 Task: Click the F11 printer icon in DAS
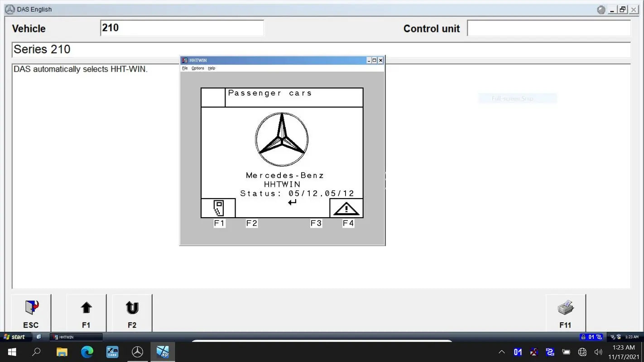tap(565, 308)
